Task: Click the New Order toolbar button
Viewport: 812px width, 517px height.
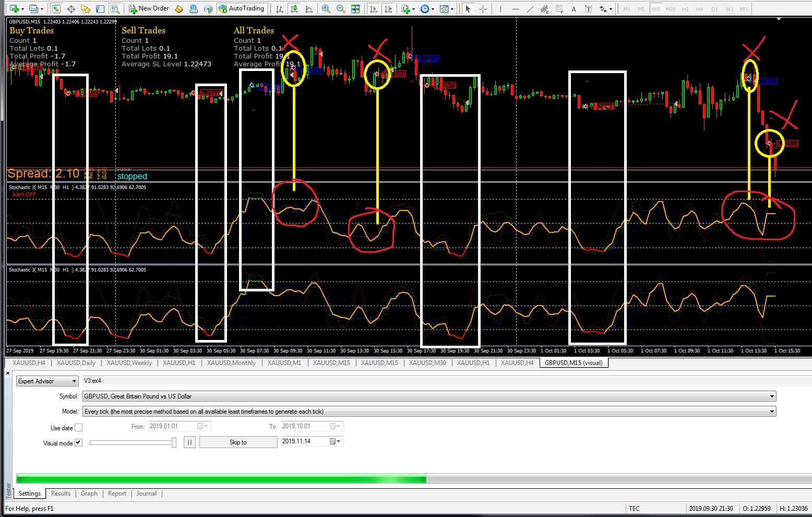Action: coord(149,9)
